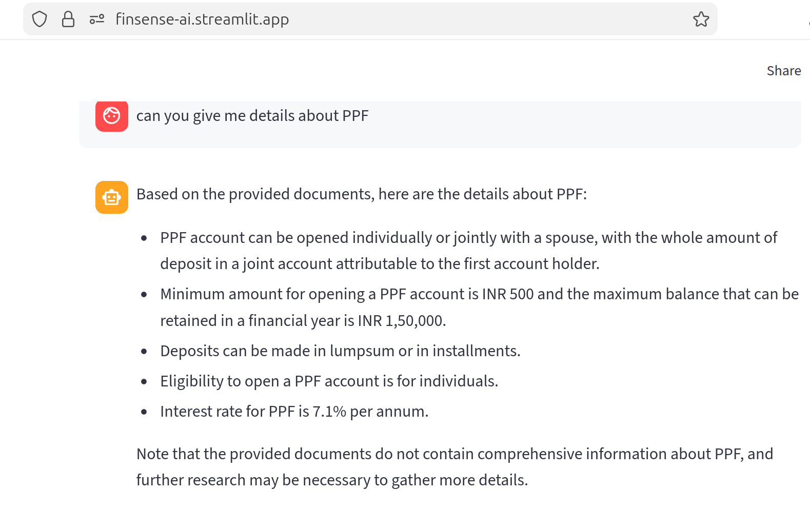
Task: Click the tracking protection shield icon
Action: [39, 19]
